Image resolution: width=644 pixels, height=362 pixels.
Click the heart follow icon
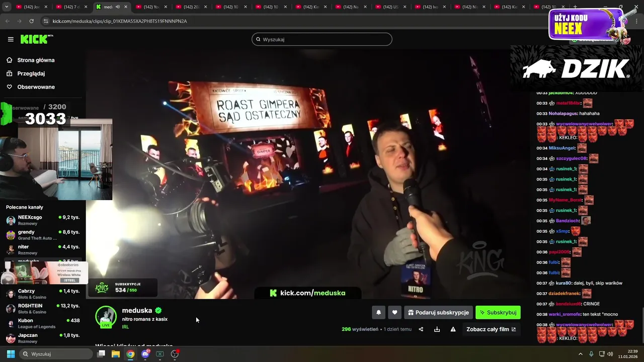(394, 312)
